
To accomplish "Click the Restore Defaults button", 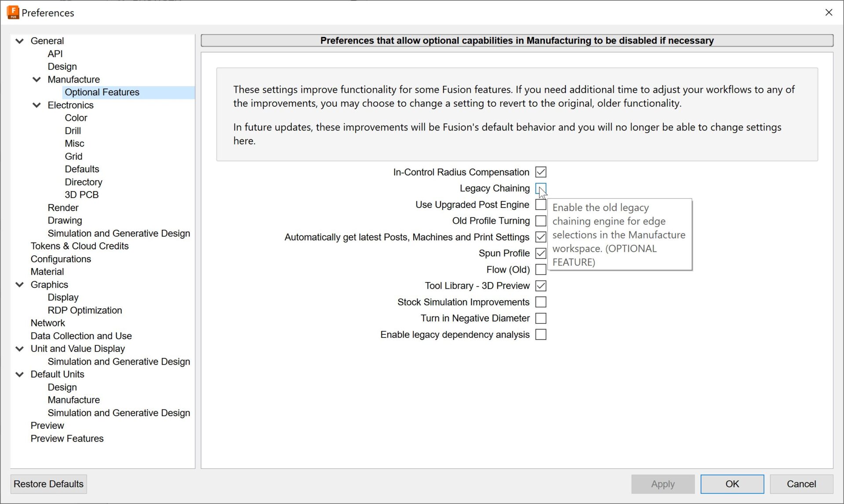I will tap(48, 484).
